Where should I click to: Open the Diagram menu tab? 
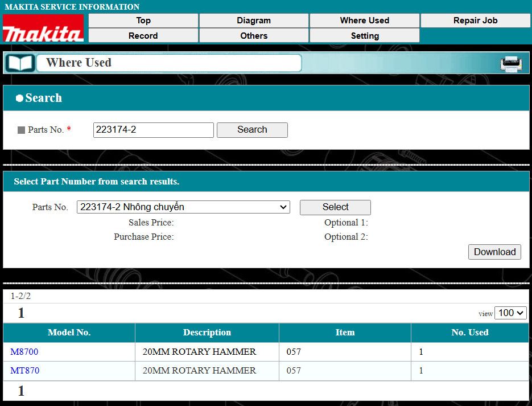point(254,20)
